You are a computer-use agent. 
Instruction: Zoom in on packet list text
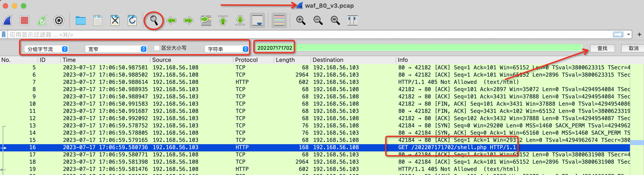click(x=301, y=20)
